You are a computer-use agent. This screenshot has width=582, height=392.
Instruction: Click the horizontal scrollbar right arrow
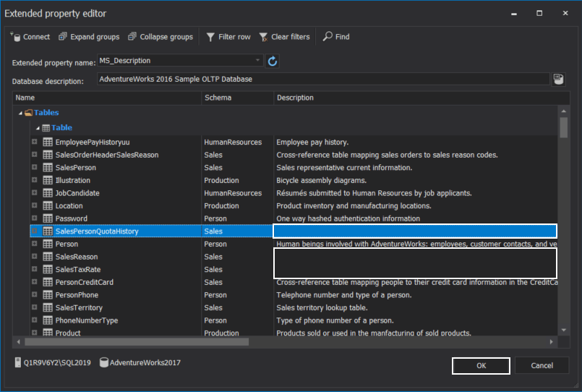(551, 342)
